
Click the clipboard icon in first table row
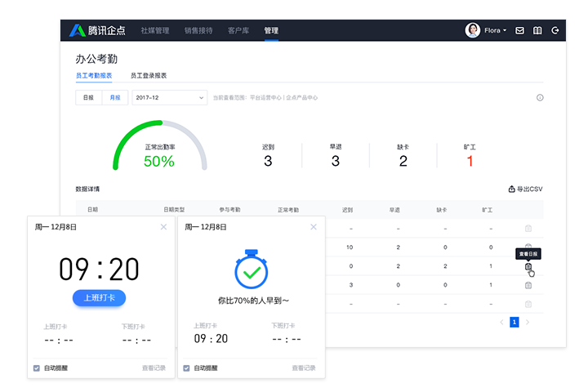528,229
